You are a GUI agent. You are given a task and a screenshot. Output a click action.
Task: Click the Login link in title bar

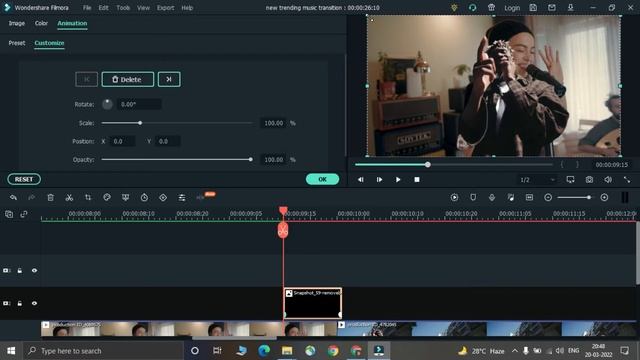(512, 8)
